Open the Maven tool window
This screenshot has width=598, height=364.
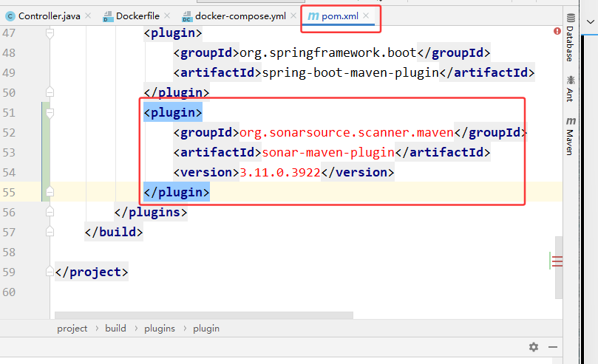click(571, 137)
